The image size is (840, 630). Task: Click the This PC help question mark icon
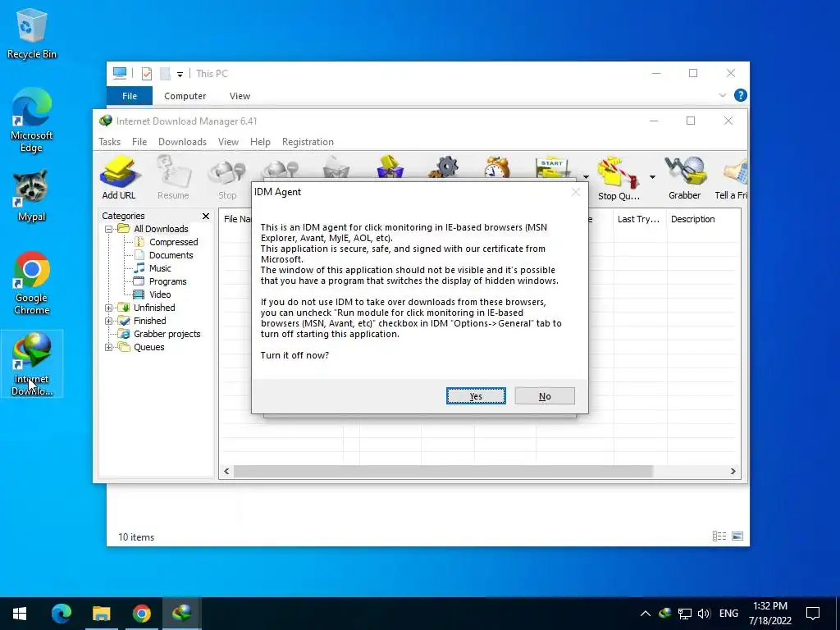[x=741, y=95]
